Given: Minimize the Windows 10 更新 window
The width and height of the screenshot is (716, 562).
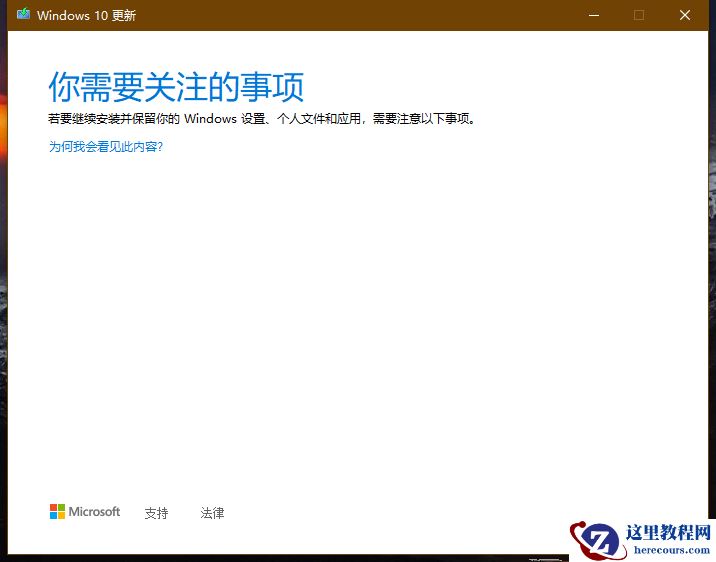Looking at the screenshot, I should (x=594, y=15).
